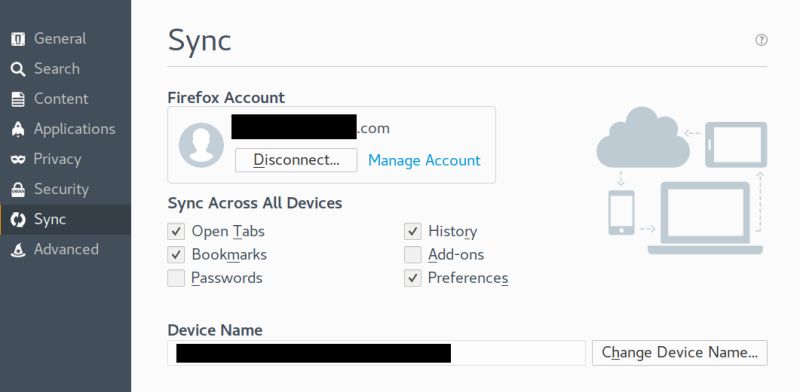The height and width of the screenshot is (392, 800).
Task: Click the Sync arrows icon in sidebar
Action: coord(18,219)
